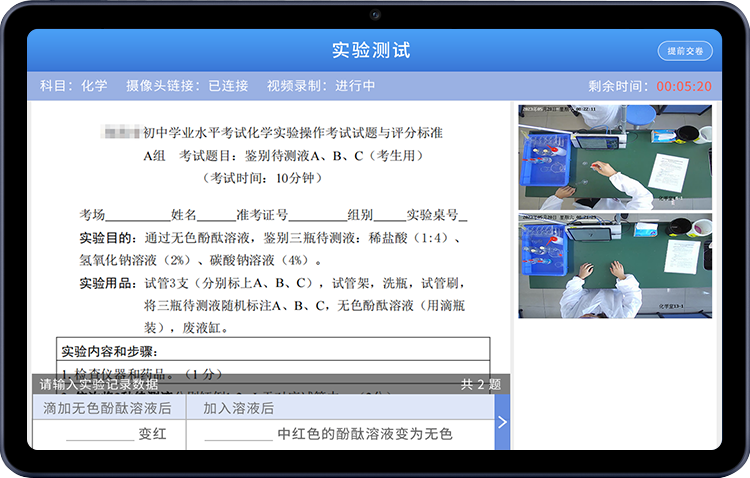Click the 实验测试 page title
Screen dimensions: 750x478
click(371, 50)
